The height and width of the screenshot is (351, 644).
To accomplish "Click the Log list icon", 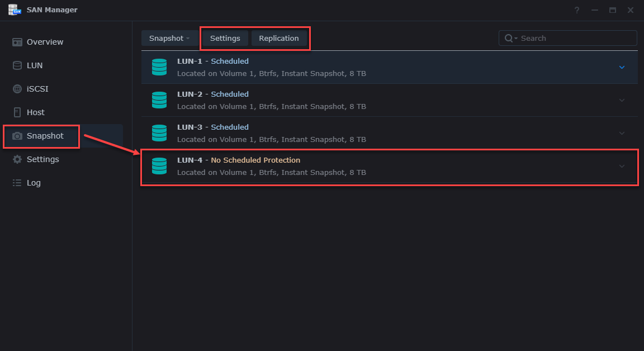I will coord(17,183).
